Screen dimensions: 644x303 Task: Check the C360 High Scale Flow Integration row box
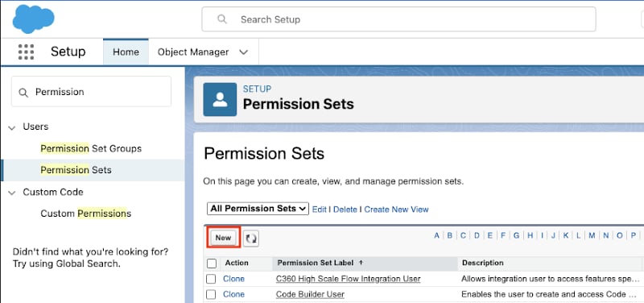click(x=211, y=279)
